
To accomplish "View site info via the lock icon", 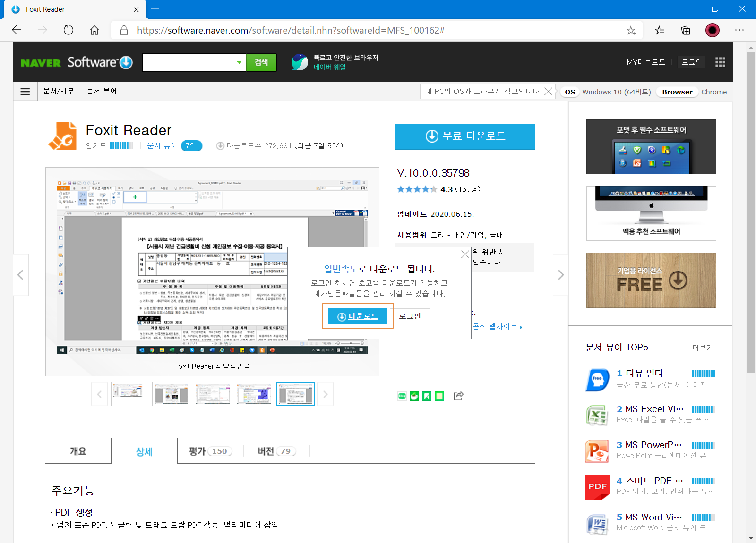I will click(x=124, y=30).
